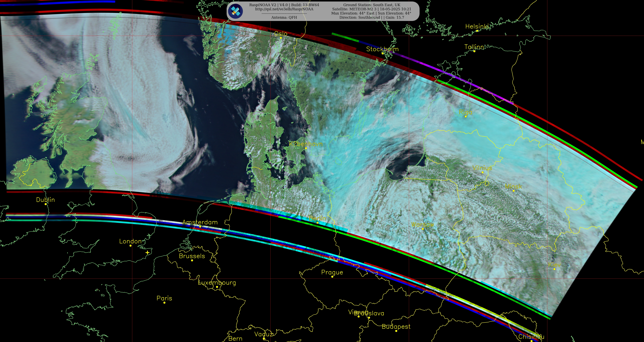Image resolution: width=644 pixels, height=342 pixels.
Task: Click the Bratislava city label
Action: [369, 313]
